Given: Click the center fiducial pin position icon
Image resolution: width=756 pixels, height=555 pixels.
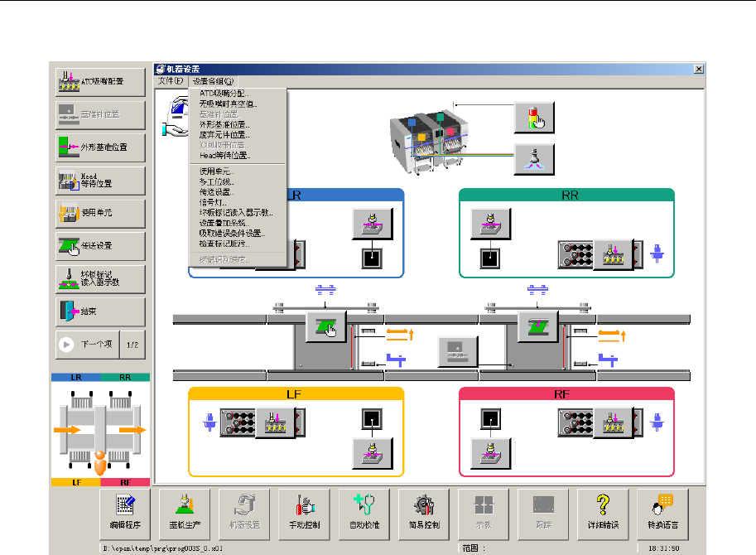Looking at the screenshot, I should point(458,352).
